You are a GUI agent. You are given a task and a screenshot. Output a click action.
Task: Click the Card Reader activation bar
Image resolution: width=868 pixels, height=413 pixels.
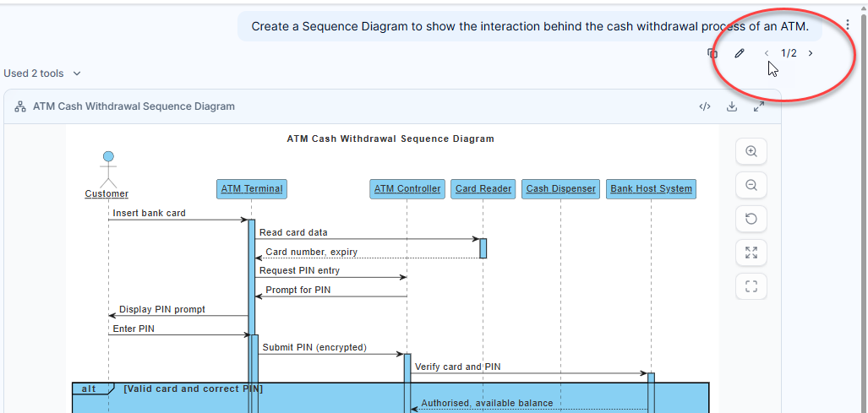coord(483,248)
